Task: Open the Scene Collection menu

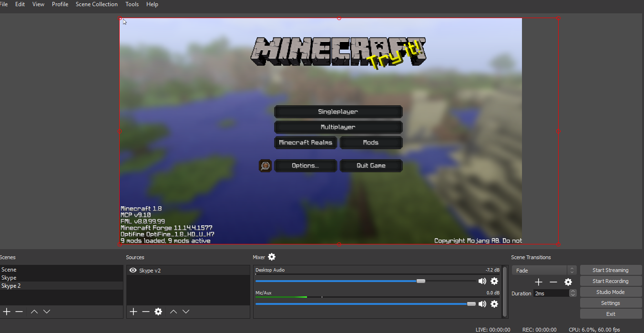Action: coord(97,4)
